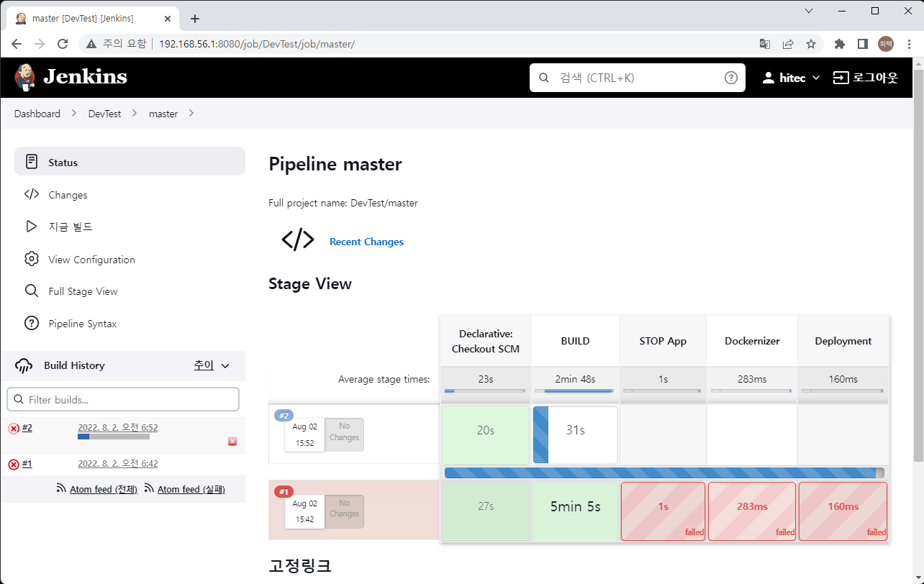
Task: Click the View Configuration gear icon
Action: [31, 259]
